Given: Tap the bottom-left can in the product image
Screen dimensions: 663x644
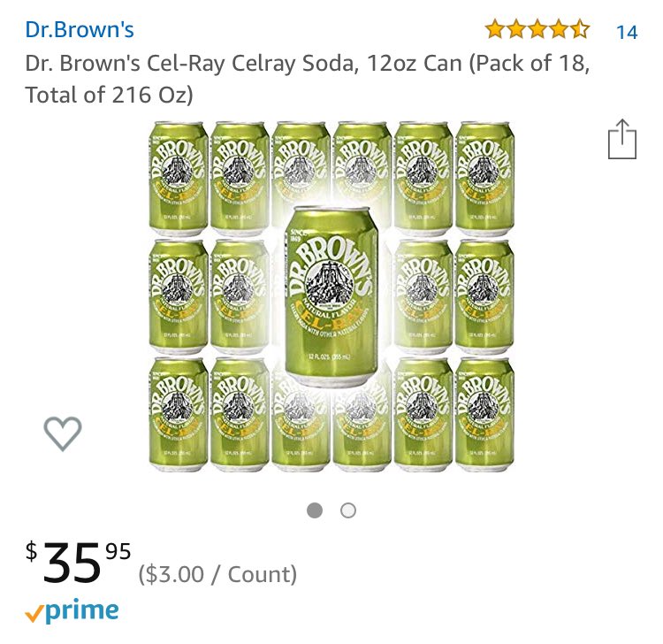Looking at the screenshot, I should pyautogui.click(x=179, y=415).
